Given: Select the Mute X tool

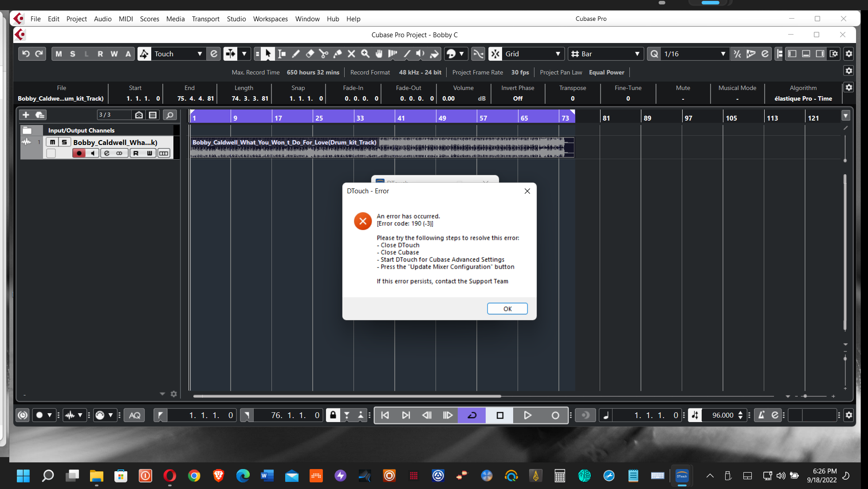Looking at the screenshot, I should pyautogui.click(x=351, y=54).
